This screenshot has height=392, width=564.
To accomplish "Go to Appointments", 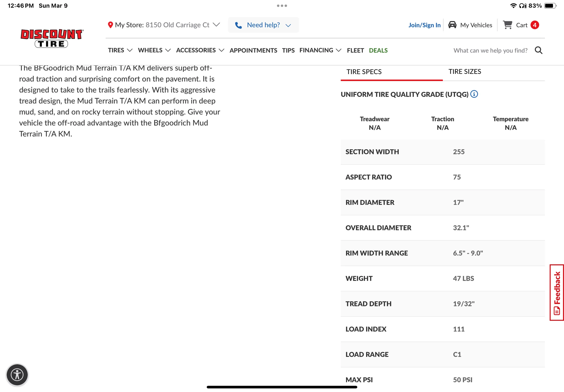I will coord(253,50).
